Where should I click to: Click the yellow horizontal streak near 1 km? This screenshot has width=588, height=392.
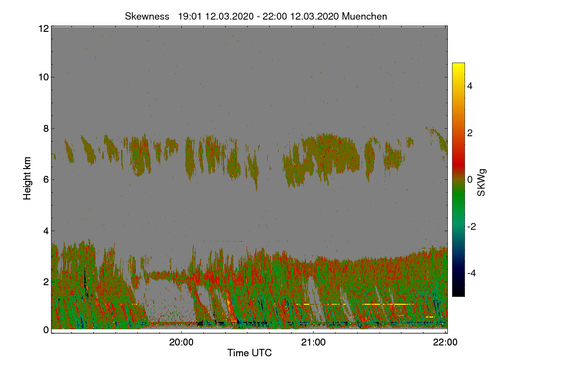[388, 304]
